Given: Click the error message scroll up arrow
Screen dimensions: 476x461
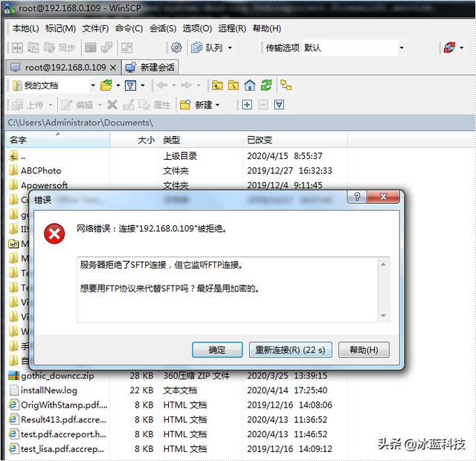Looking at the screenshot, I should (x=383, y=265).
